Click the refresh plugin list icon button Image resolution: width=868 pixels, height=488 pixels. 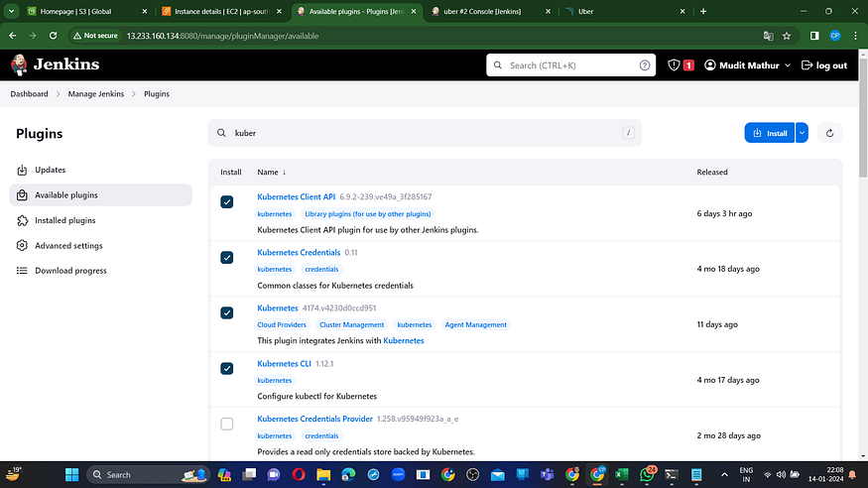[x=829, y=133]
